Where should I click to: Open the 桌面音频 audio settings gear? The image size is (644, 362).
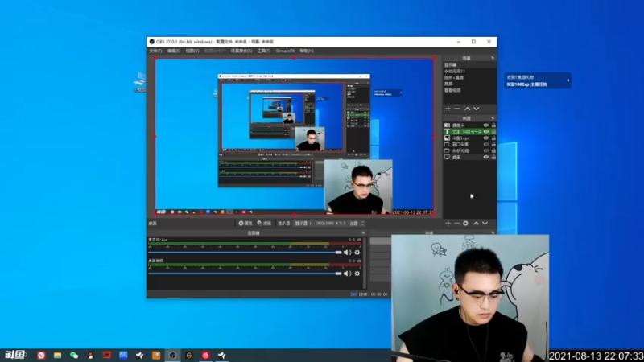(357, 274)
